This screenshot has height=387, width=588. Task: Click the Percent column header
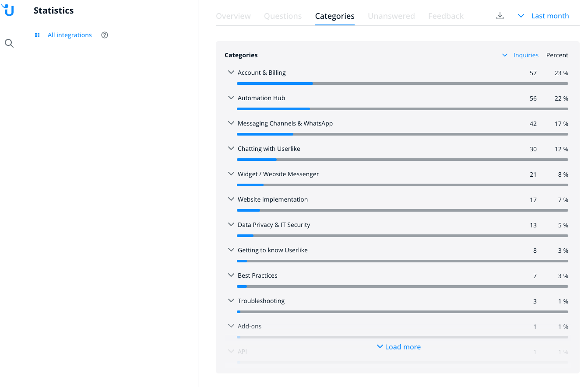(557, 55)
